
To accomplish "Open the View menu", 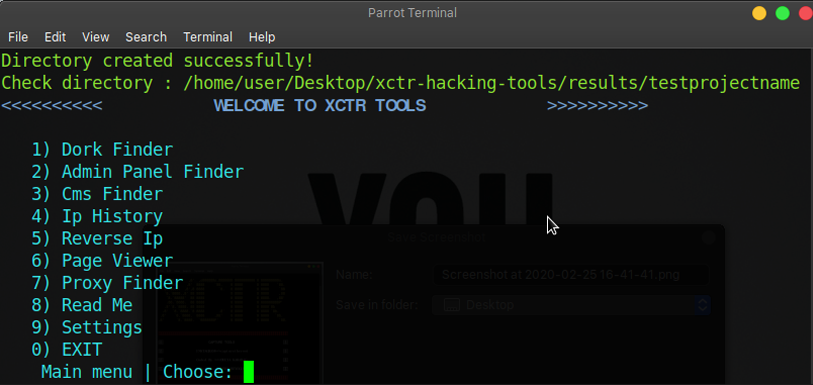I will point(95,37).
